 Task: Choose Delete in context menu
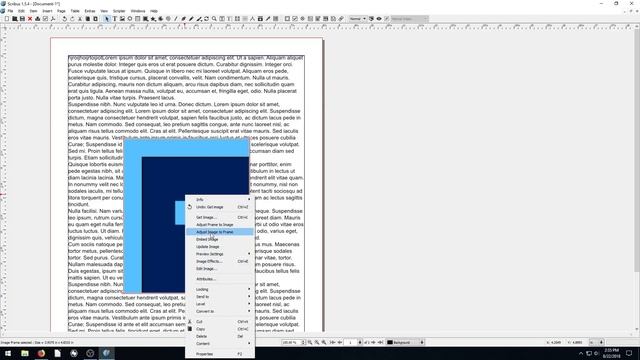click(x=220, y=336)
